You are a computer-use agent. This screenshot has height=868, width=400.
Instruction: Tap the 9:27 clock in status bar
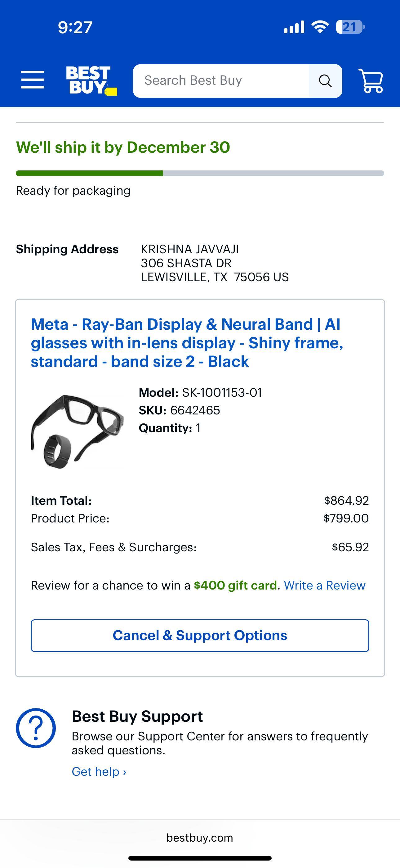(x=75, y=27)
